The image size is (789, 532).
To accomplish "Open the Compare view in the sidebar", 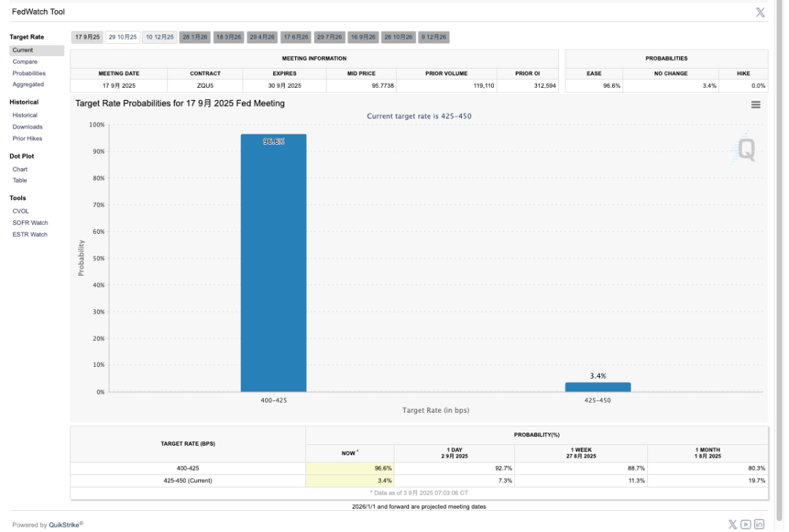I will click(25, 62).
